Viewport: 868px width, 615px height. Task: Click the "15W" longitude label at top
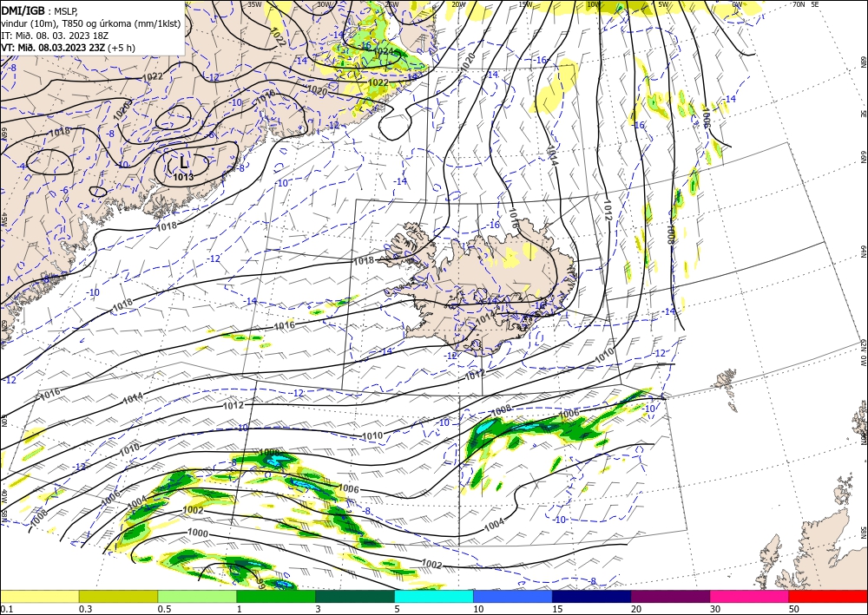(x=525, y=4)
